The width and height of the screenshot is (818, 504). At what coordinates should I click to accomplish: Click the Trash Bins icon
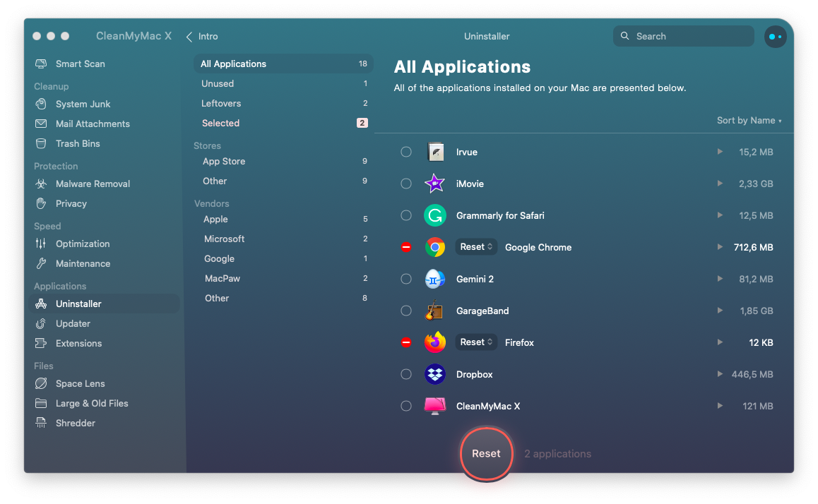click(41, 143)
